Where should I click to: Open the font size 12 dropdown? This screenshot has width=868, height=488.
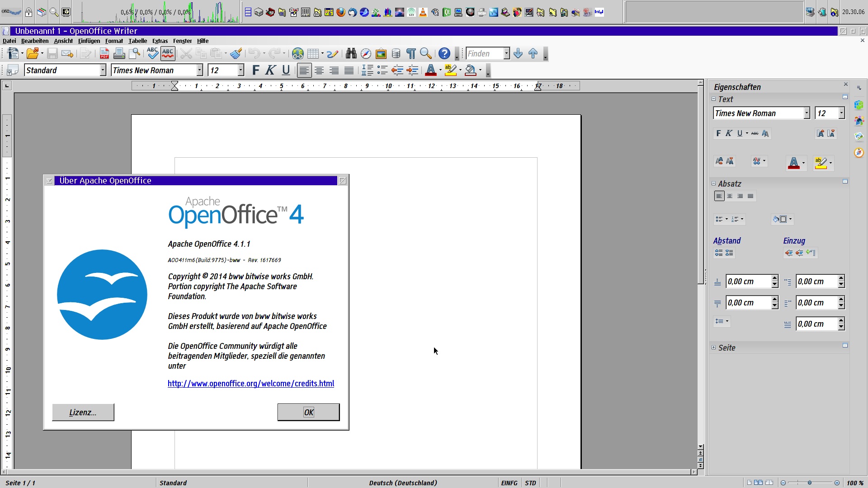click(x=241, y=70)
